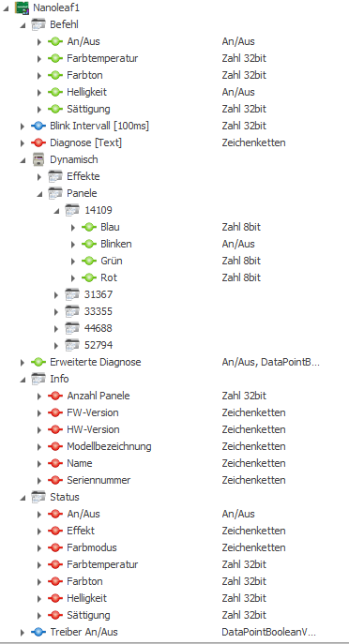Select the Rot datapoint under 14109
This screenshot has height=644, width=349.
click(109, 277)
